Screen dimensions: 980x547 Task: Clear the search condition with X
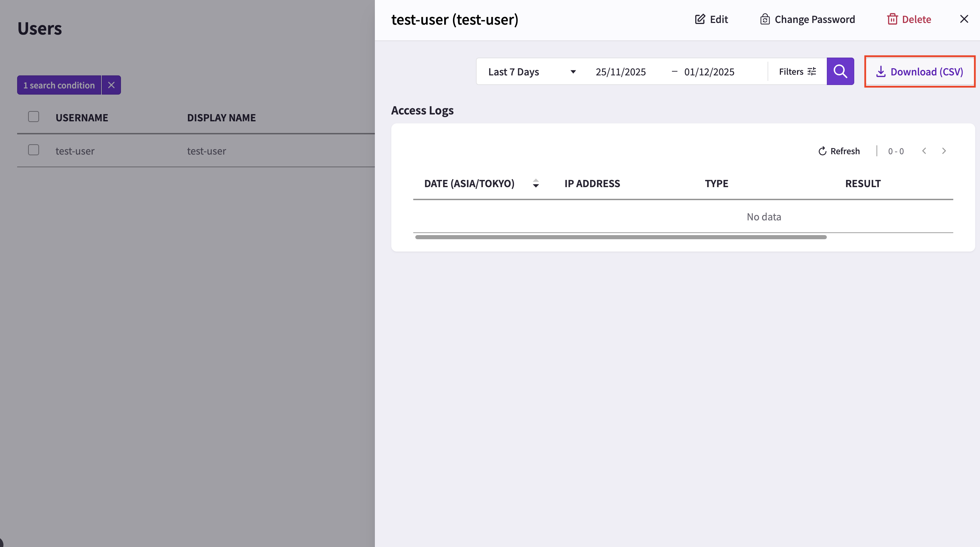tap(111, 85)
